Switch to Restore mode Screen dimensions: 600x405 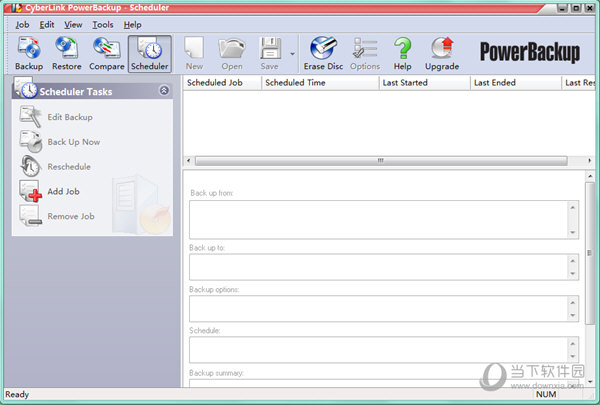(67, 54)
